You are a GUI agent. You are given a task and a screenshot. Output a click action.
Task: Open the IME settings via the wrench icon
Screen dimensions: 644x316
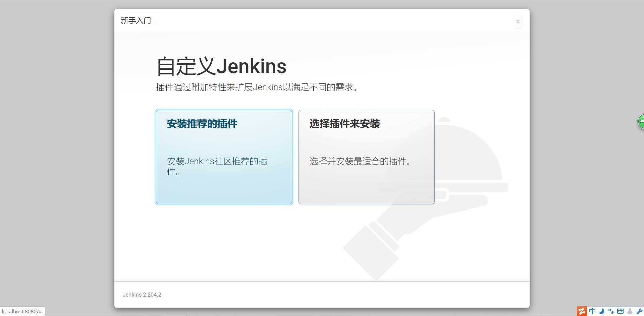[x=639, y=311]
